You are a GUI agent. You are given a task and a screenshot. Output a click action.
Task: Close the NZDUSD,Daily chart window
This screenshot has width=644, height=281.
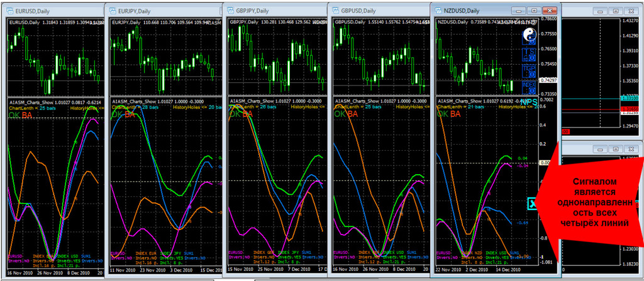[x=548, y=11]
